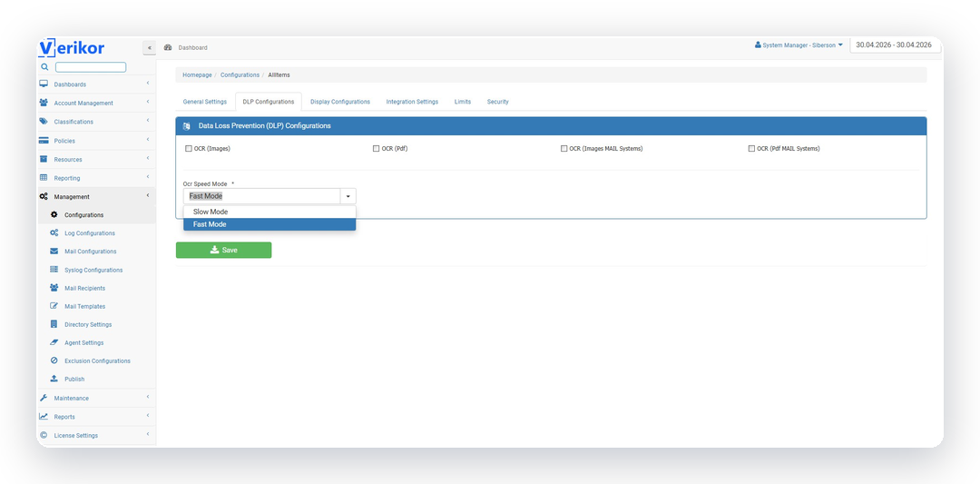The image size is (980, 484).
Task: Click the search magnifier icon in sidebar
Action: 44,67
